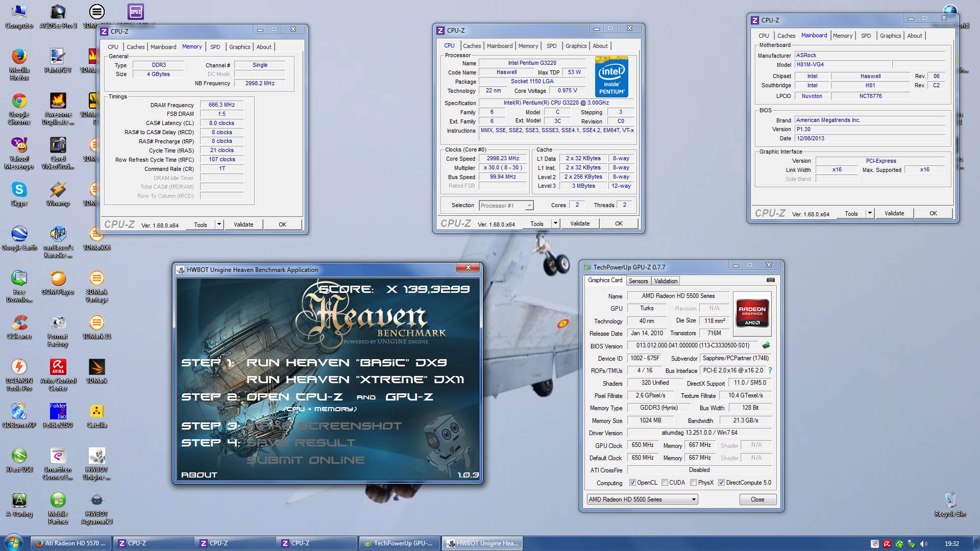This screenshot has height=551, width=980.
Task: Open Paint.NET desktop shortcut
Action: [58, 60]
